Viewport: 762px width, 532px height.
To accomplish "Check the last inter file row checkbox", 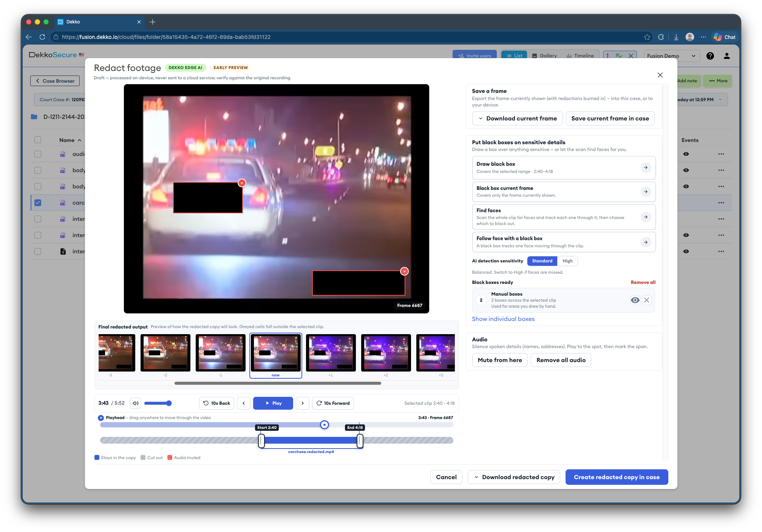I will [38, 251].
